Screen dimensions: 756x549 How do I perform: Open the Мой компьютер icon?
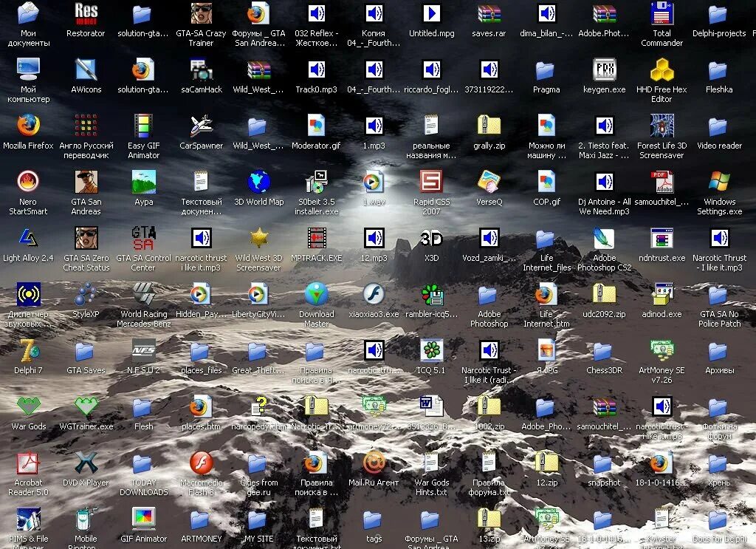point(29,69)
